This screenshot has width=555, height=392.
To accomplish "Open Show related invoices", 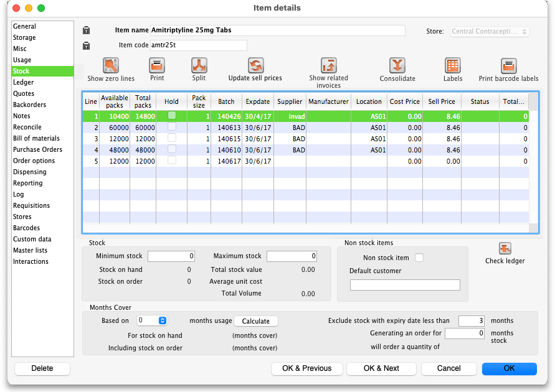I will [x=329, y=65].
